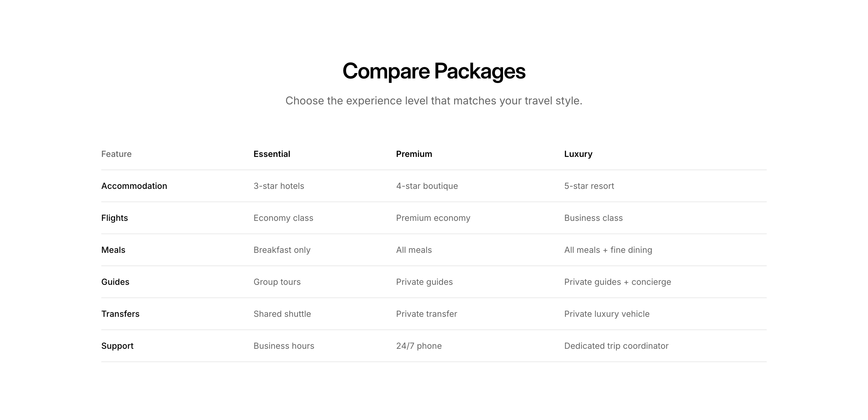Click the Accommodation row label
Screen dimensions: 868x420
coord(134,186)
